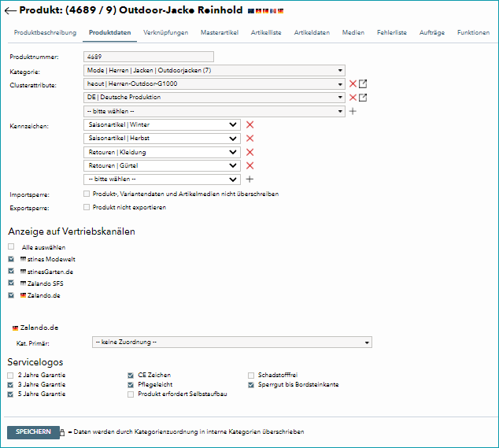Screen dimensions: 499x448
Task: Click the flag icon before stinesGarten.de
Action: (x=24, y=272)
